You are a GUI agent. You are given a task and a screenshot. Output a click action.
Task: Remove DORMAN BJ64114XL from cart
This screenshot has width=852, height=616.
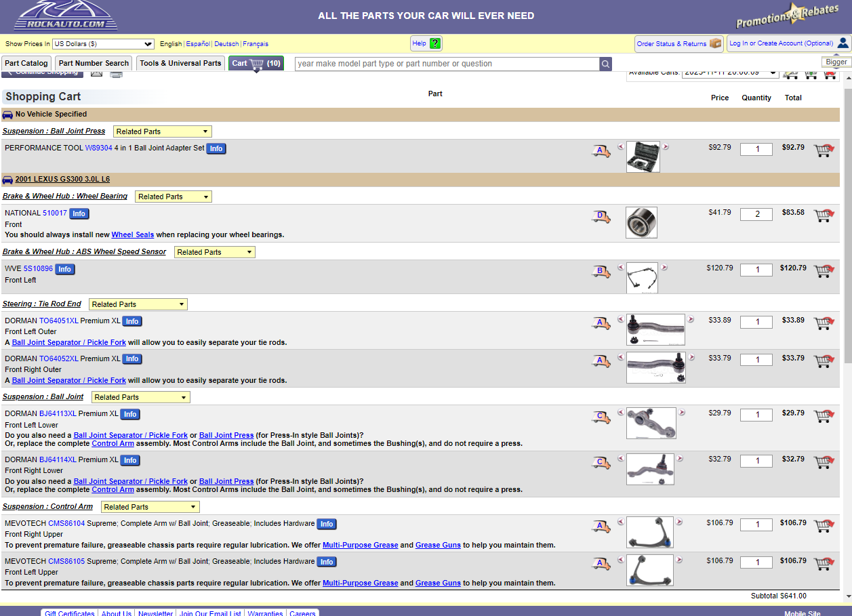(824, 461)
